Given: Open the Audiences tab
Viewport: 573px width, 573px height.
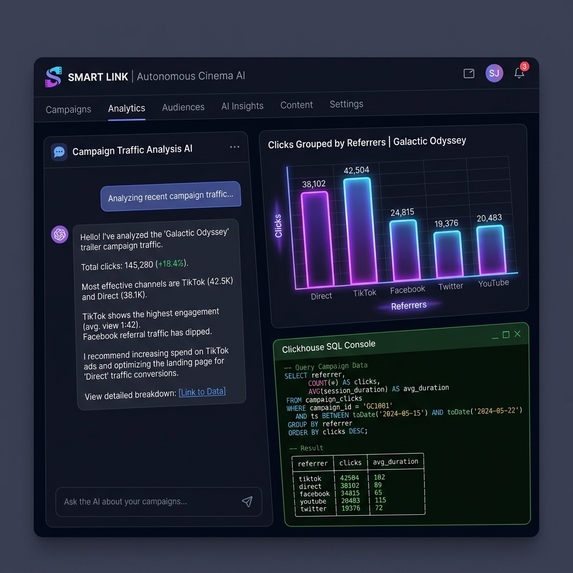Looking at the screenshot, I should [x=183, y=107].
